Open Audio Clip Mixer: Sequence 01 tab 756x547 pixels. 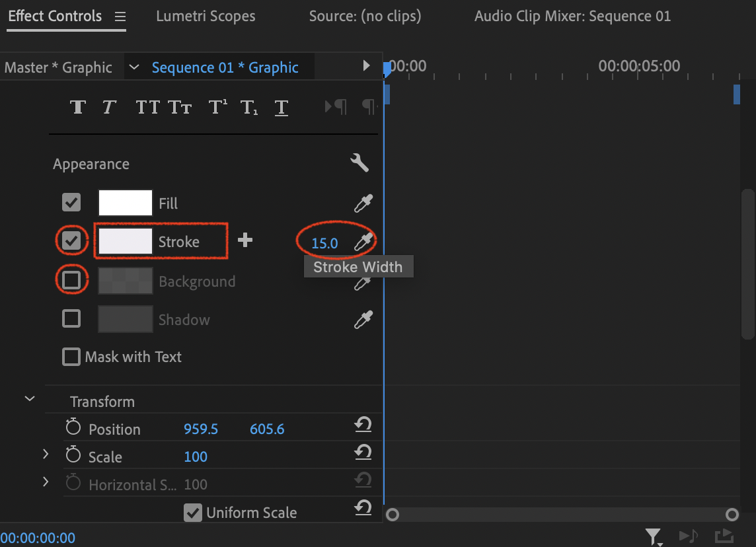click(572, 17)
